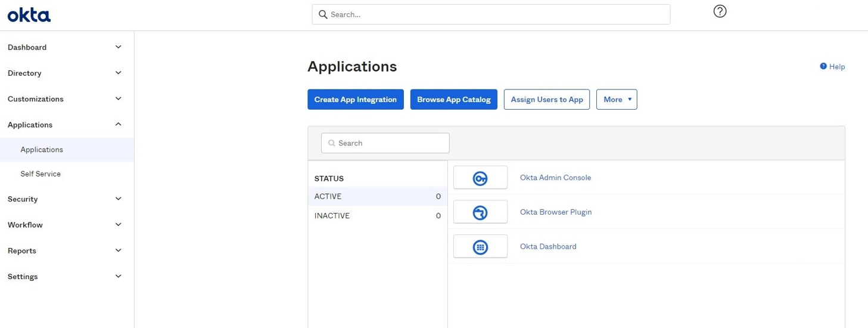Click Create App Integration button
The image size is (868, 328).
click(356, 100)
